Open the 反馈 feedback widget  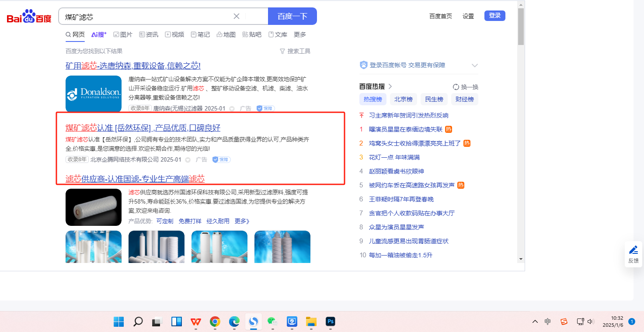click(x=633, y=254)
